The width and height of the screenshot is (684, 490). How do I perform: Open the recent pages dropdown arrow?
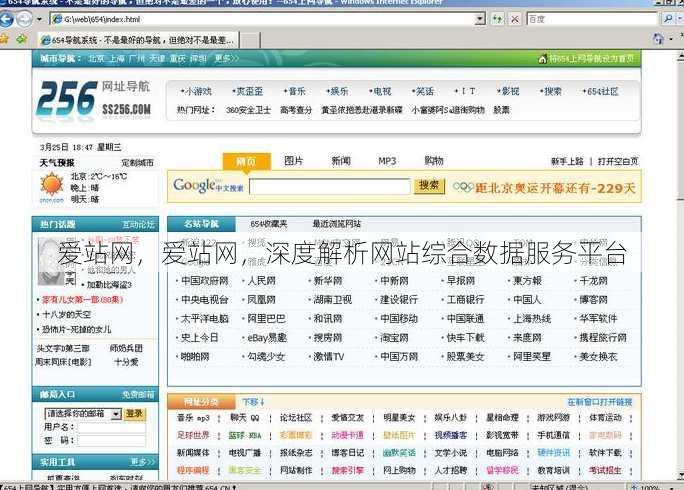pyautogui.click(x=39, y=19)
